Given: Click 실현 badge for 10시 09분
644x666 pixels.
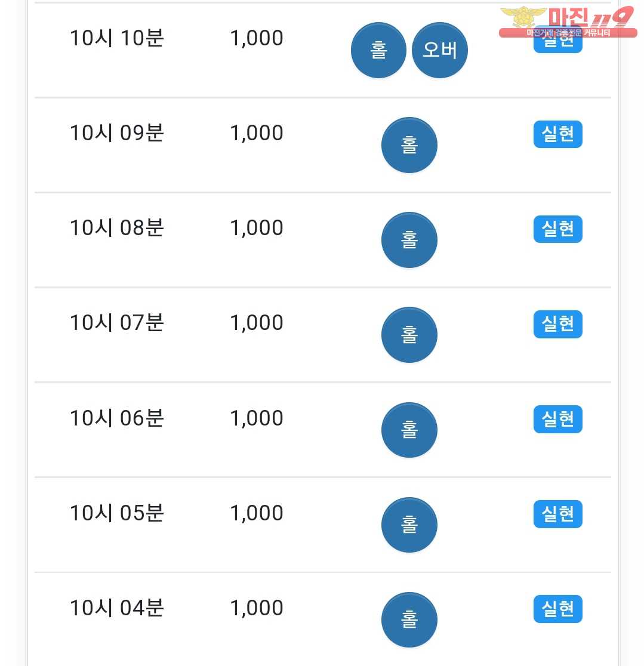Looking at the screenshot, I should [558, 134].
